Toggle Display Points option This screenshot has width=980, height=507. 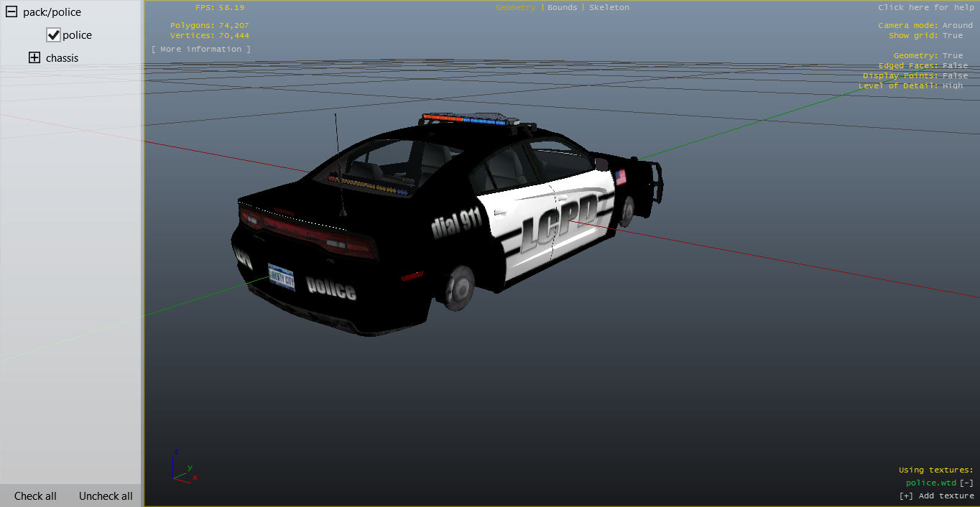click(955, 76)
